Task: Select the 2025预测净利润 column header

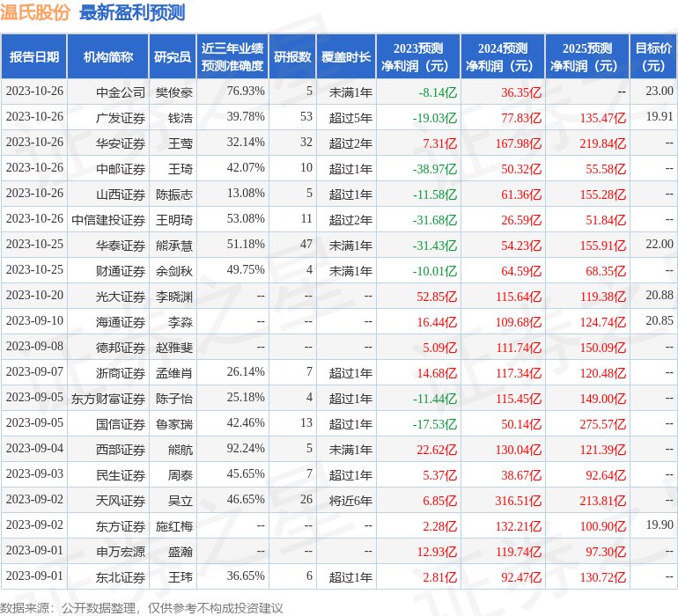Action: coord(587,56)
